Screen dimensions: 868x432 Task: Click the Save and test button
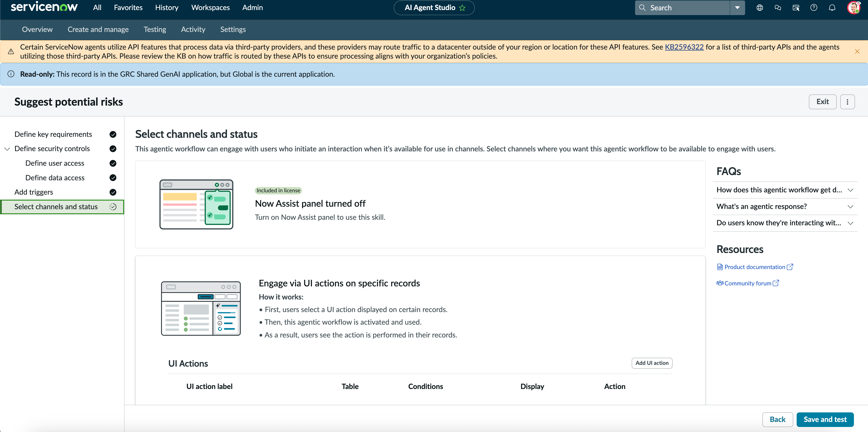pyautogui.click(x=825, y=419)
